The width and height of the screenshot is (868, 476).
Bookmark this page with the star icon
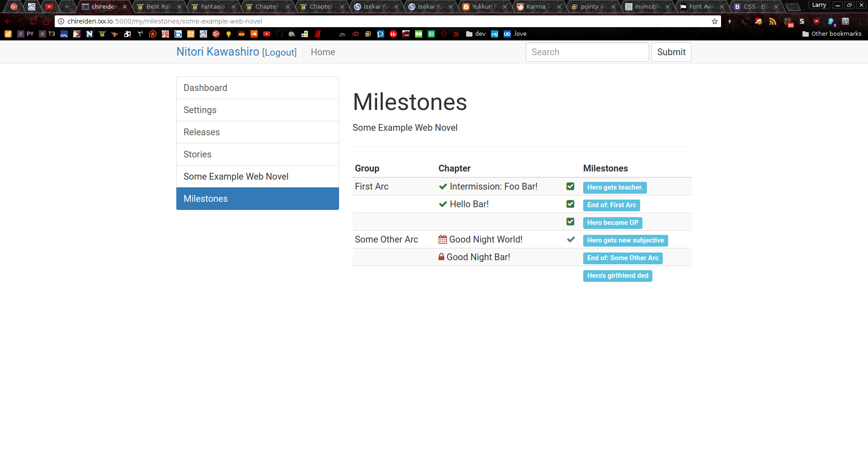(715, 21)
